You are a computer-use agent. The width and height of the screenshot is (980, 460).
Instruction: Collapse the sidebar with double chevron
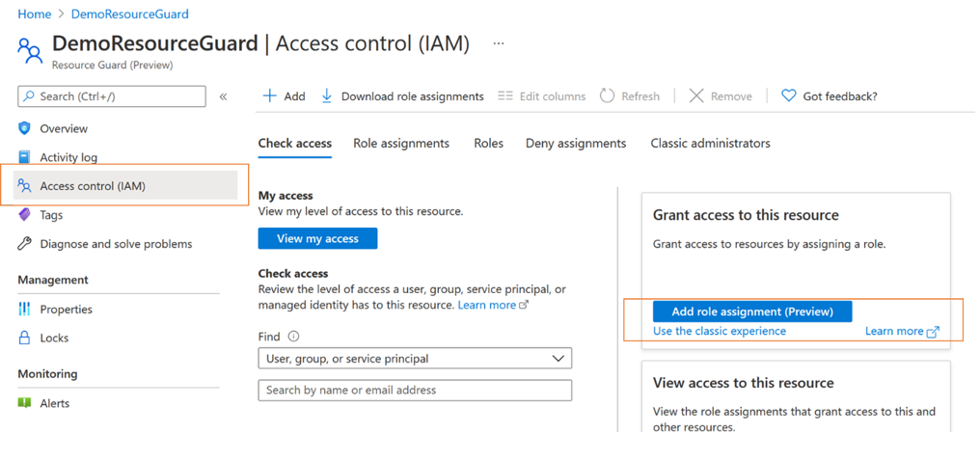click(x=223, y=96)
